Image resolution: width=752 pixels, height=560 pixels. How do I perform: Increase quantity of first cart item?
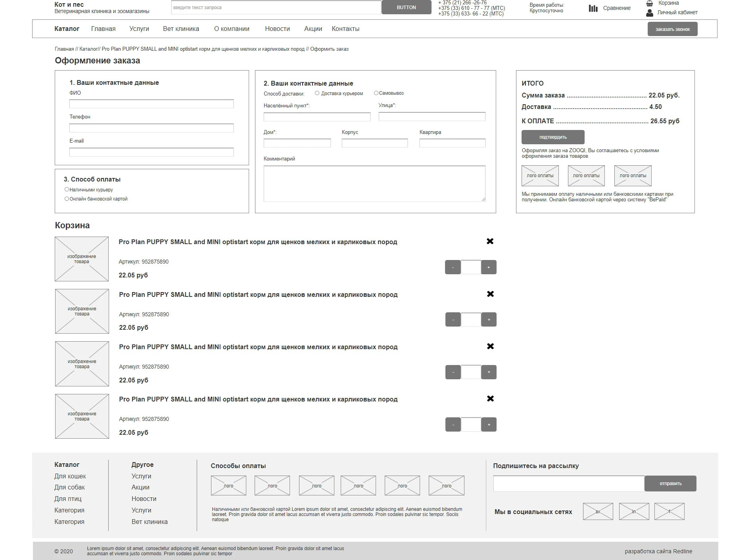[x=489, y=267]
